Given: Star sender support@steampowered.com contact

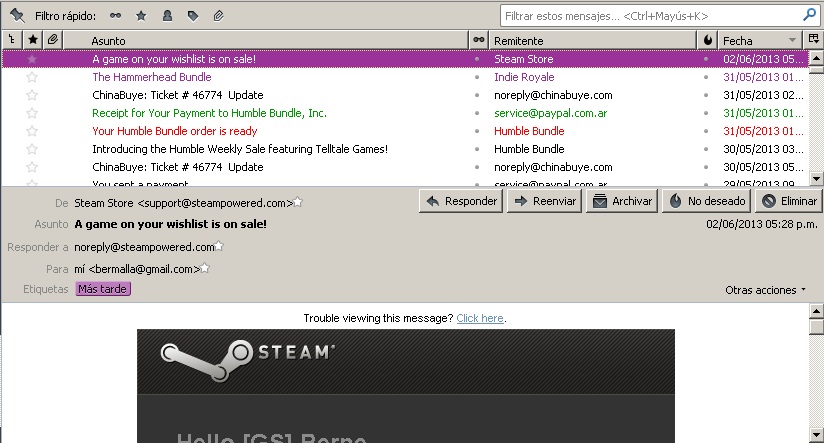Looking at the screenshot, I should click(x=298, y=202).
